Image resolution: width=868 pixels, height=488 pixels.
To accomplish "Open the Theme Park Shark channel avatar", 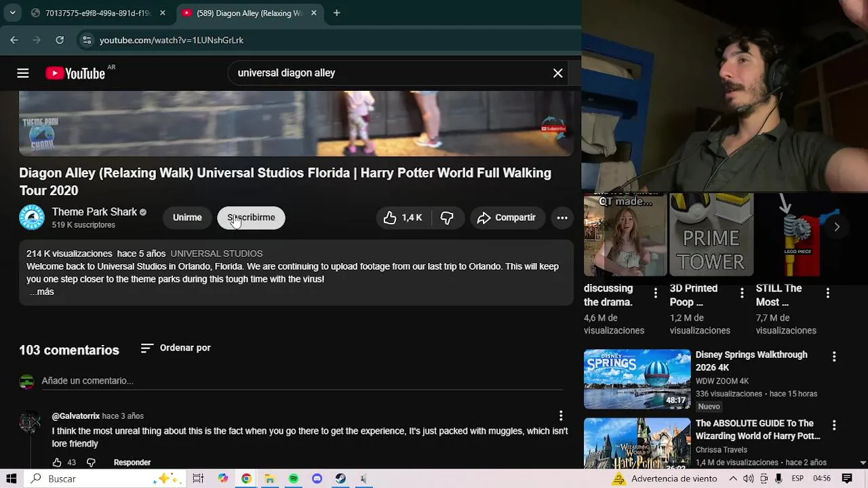I will (x=32, y=218).
